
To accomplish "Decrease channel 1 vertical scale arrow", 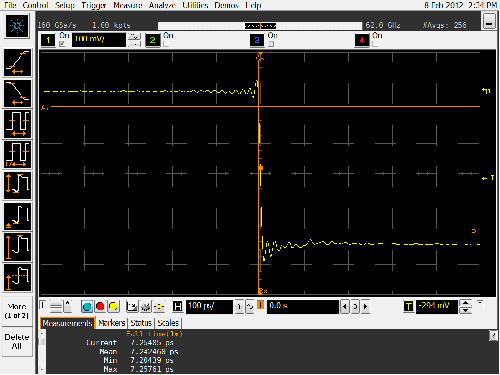I will point(134,44).
